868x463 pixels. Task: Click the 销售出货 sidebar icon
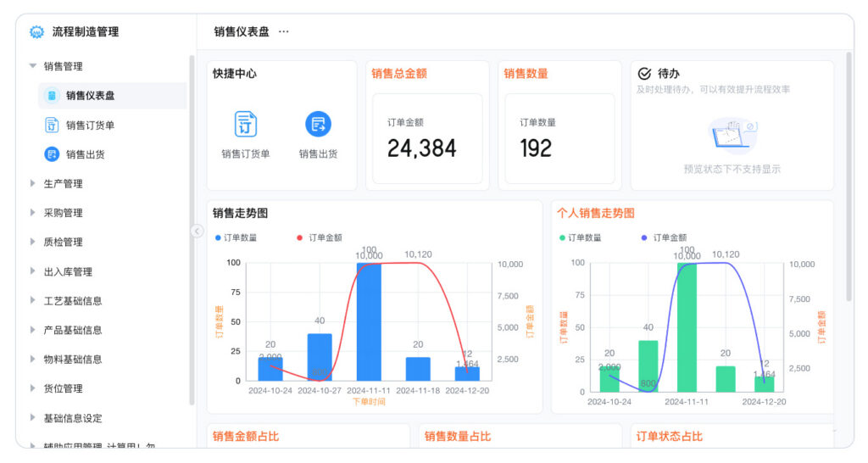52,154
